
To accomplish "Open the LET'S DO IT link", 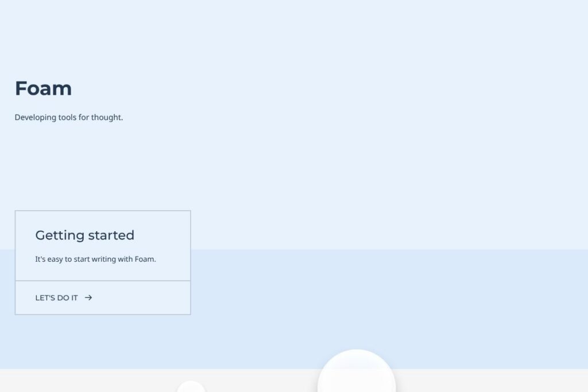I will (x=64, y=298).
